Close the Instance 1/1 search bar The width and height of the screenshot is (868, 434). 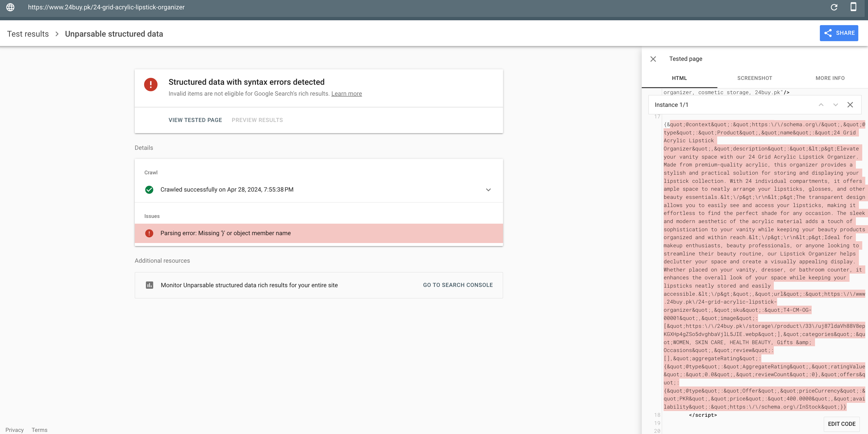(x=850, y=105)
